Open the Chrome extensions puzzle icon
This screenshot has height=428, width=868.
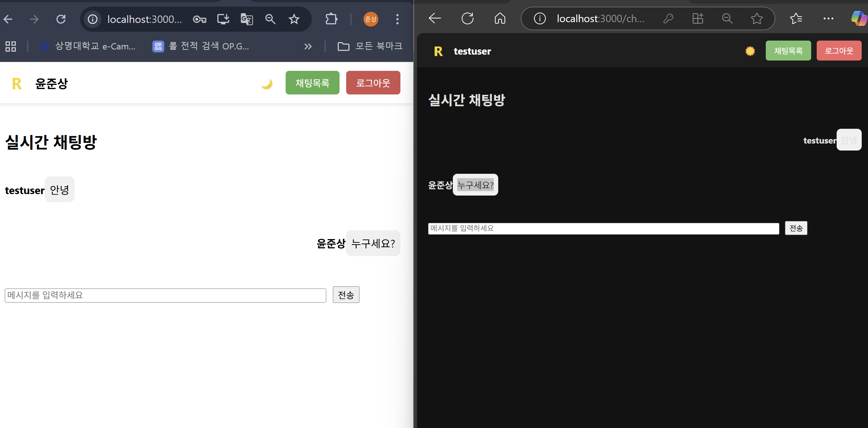click(331, 19)
